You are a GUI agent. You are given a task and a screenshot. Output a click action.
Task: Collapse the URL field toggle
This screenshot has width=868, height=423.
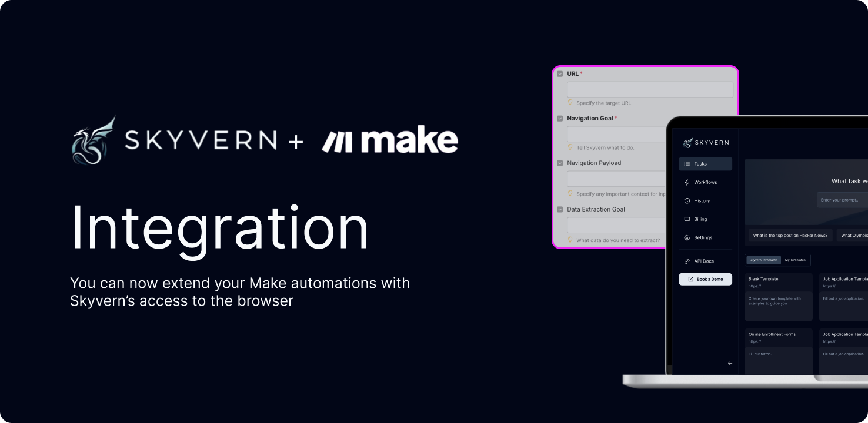pos(560,74)
